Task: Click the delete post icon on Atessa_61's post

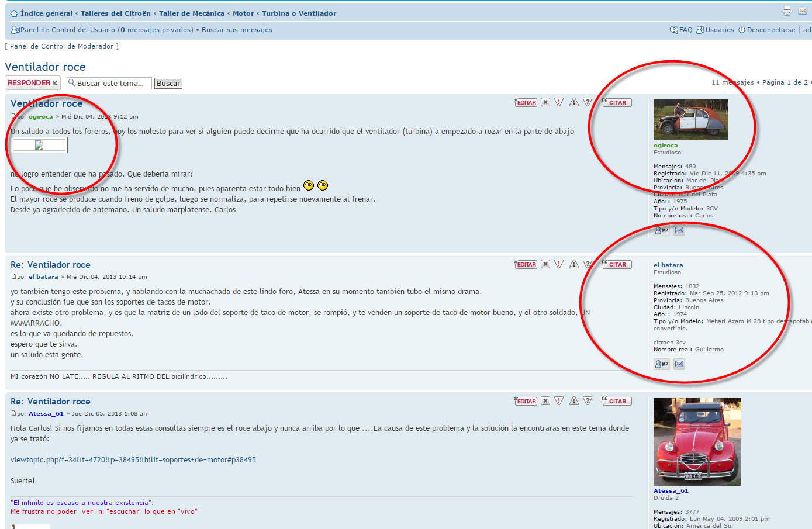Action: [545, 401]
